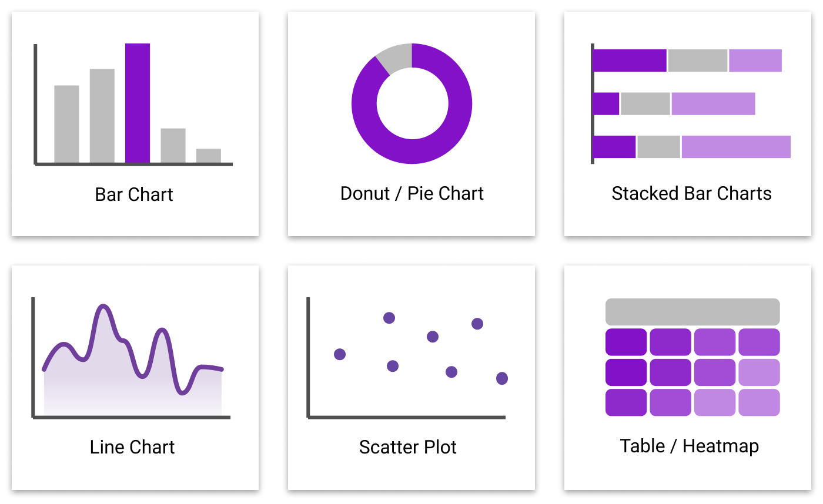This screenshot has width=823, height=504.
Task: Select the Scatter Plot icon
Action: pos(407,358)
